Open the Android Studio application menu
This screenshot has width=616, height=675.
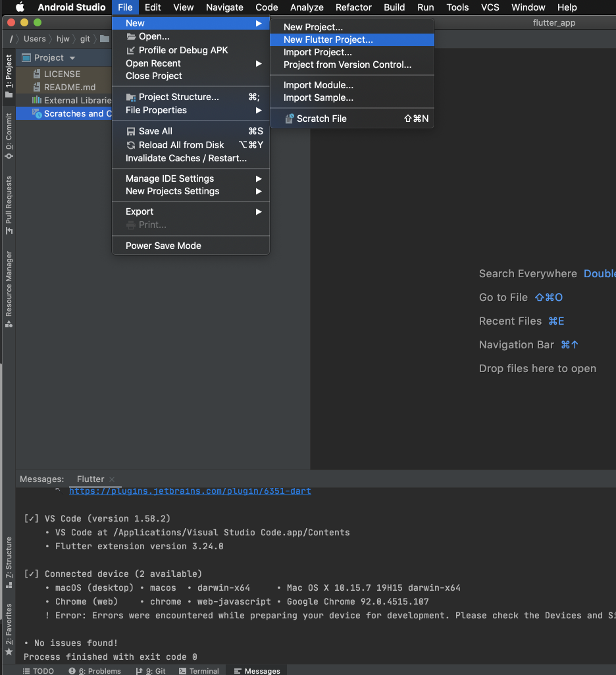pyautogui.click(x=72, y=7)
